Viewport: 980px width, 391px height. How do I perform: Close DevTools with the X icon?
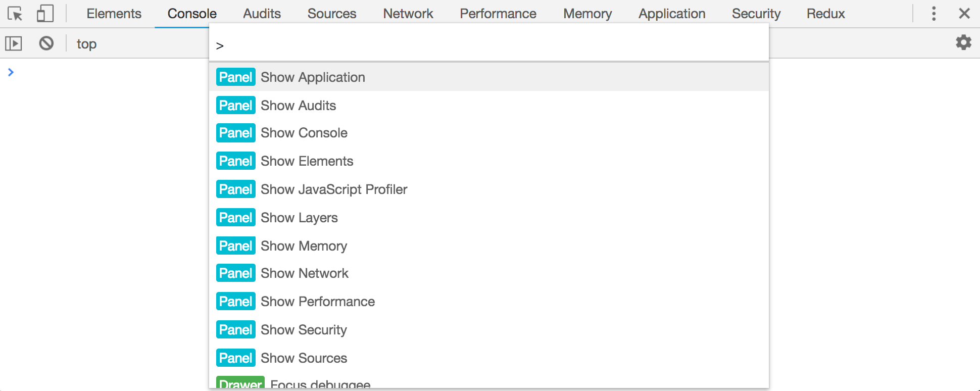click(x=964, y=14)
